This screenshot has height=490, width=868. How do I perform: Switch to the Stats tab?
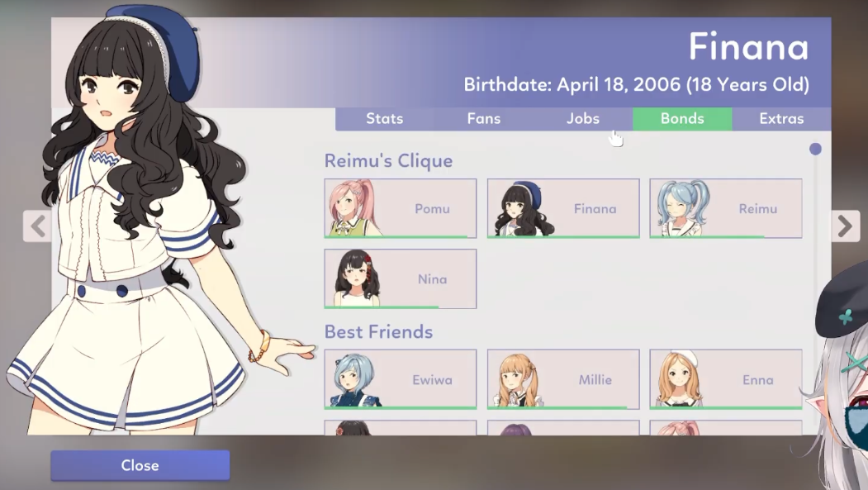click(x=385, y=118)
